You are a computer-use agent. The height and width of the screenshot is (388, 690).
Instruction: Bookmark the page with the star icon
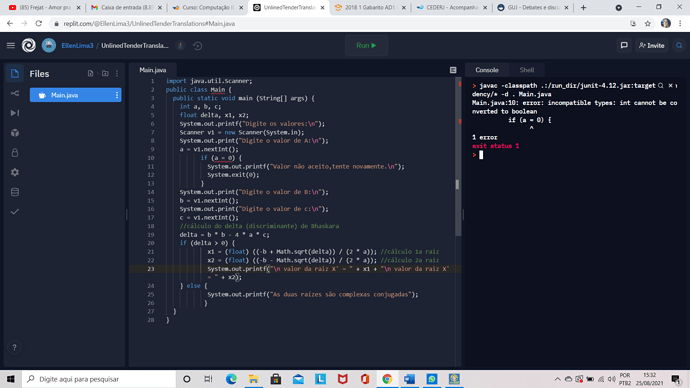[x=648, y=23]
